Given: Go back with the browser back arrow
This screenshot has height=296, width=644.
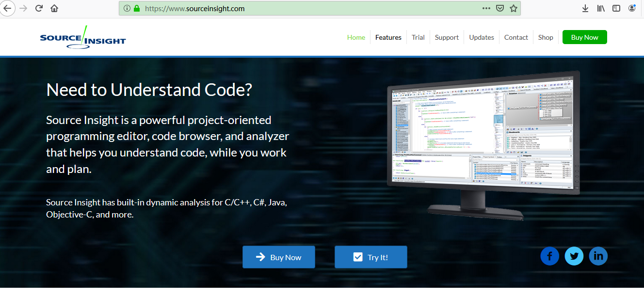Looking at the screenshot, I should pyautogui.click(x=7, y=8).
